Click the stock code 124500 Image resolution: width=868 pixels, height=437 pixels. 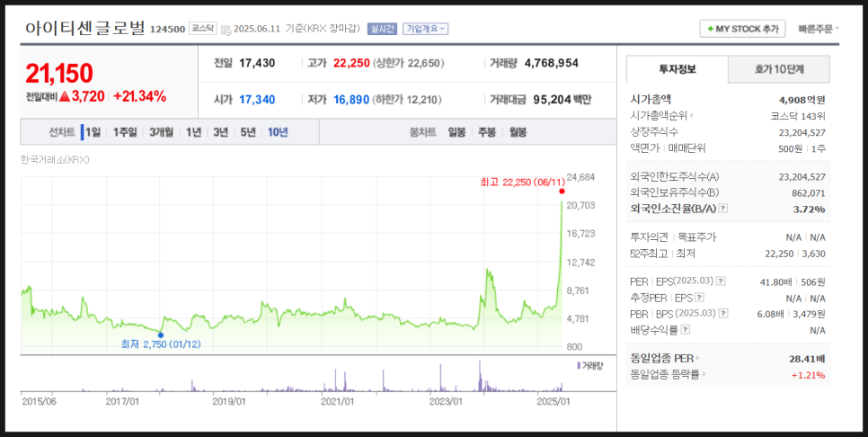click(167, 30)
